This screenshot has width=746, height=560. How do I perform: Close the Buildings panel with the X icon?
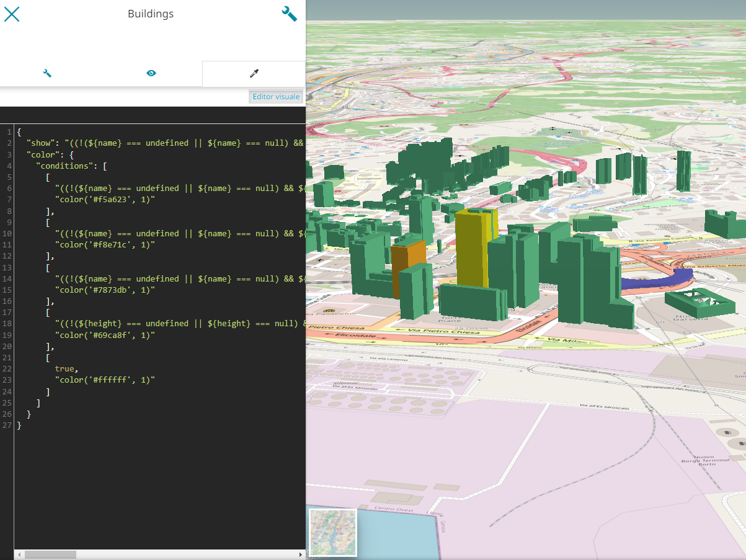point(12,14)
